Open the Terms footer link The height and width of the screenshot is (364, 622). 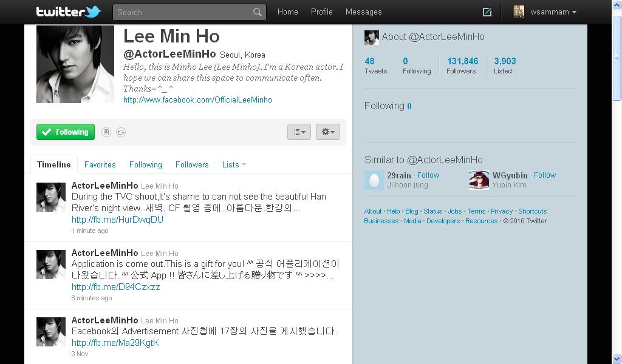click(x=476, y=211)
